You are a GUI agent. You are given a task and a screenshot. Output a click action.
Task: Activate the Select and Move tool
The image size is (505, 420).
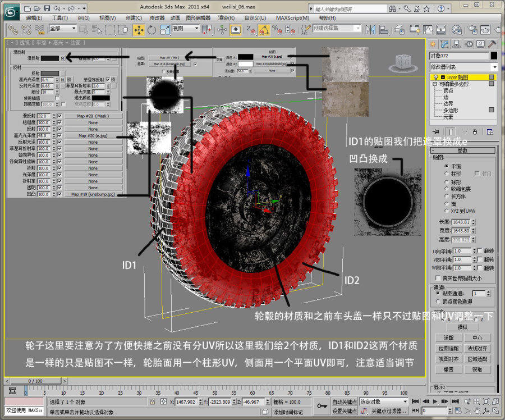tap(139, 30)
